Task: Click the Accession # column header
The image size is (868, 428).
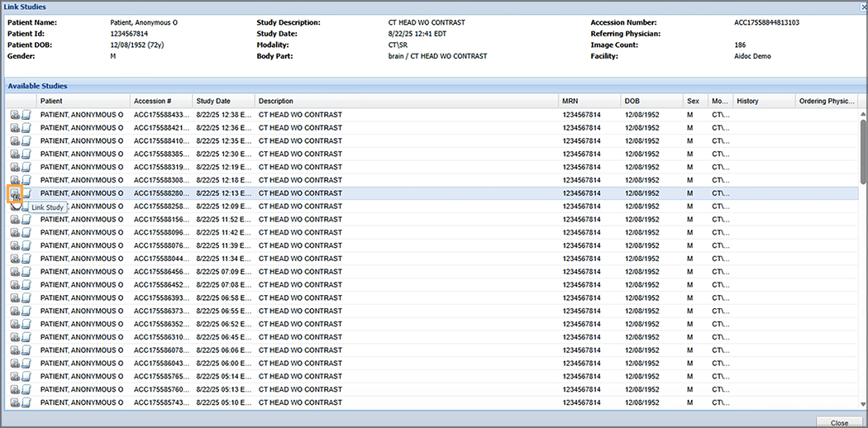Action: click(161, 101)
